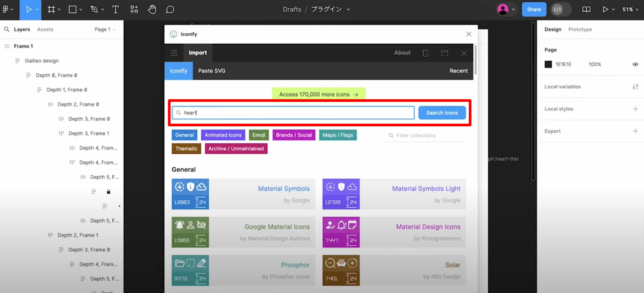This screenshot has height=293, width=644.
Task: Toggle Dev Mode switch
Action: [561, 9]
